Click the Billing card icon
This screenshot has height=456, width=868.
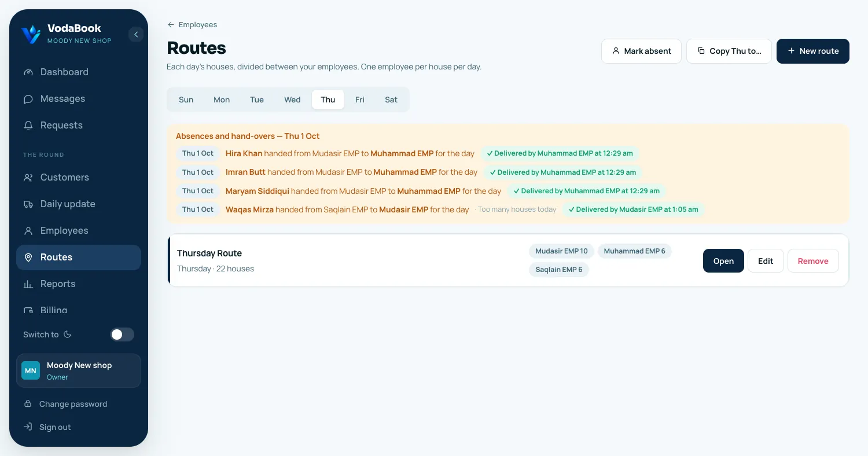click(28, 311)
